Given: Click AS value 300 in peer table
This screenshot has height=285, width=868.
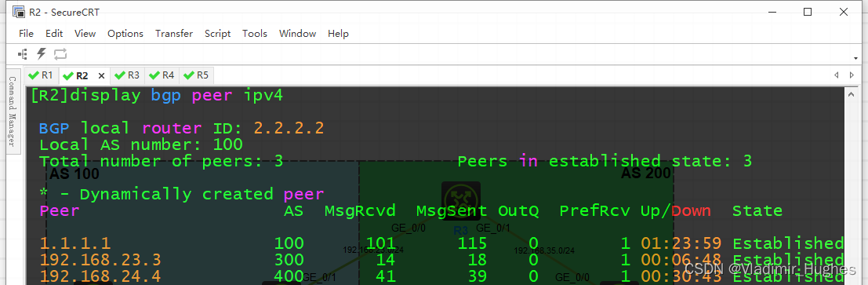Looking at the screenshot, I should [x=289, y=260].
